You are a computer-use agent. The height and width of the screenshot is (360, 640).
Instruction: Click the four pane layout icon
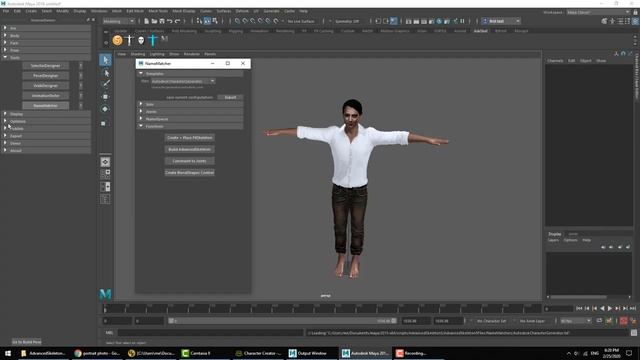point(105,174)
